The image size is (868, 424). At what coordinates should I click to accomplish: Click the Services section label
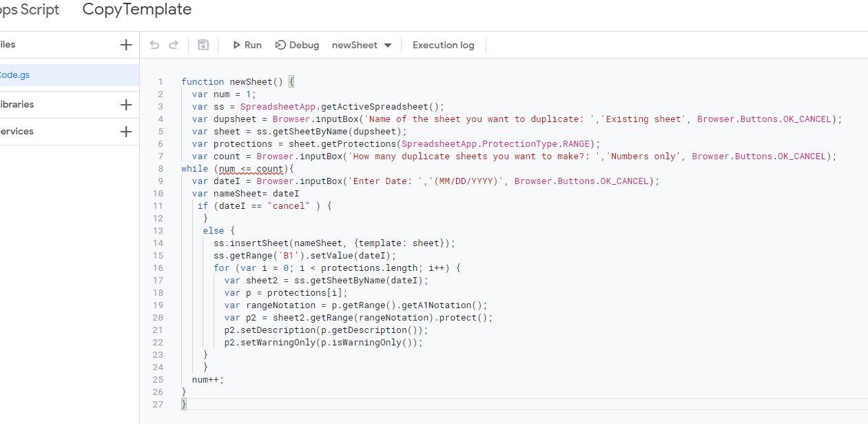pyautogui.click(x=17, y=132)
